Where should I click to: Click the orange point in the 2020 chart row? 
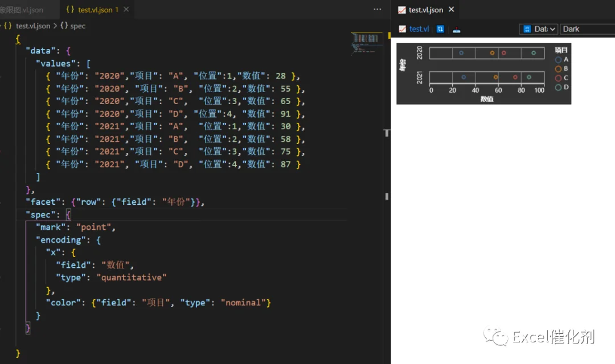click(x=492, y=53)
